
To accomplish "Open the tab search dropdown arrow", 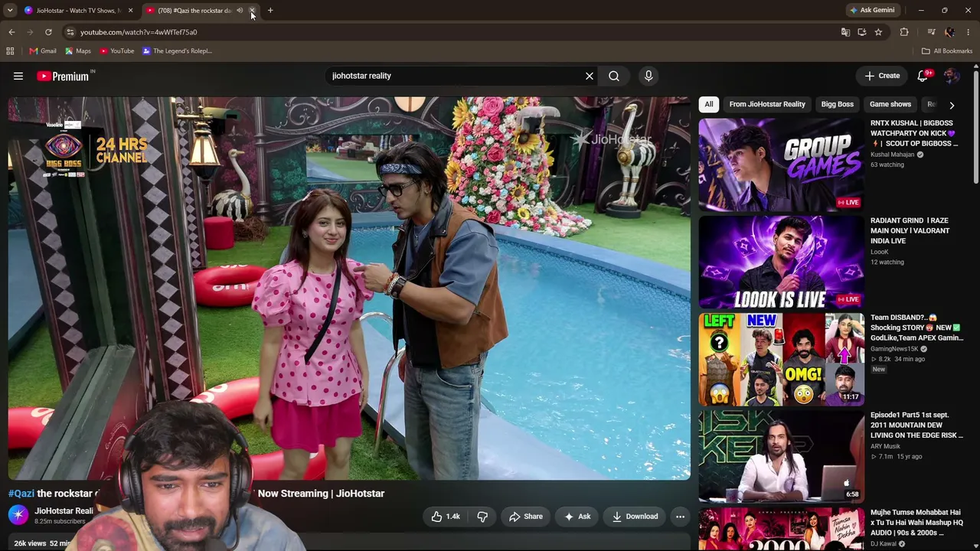I will pos(10,11).
